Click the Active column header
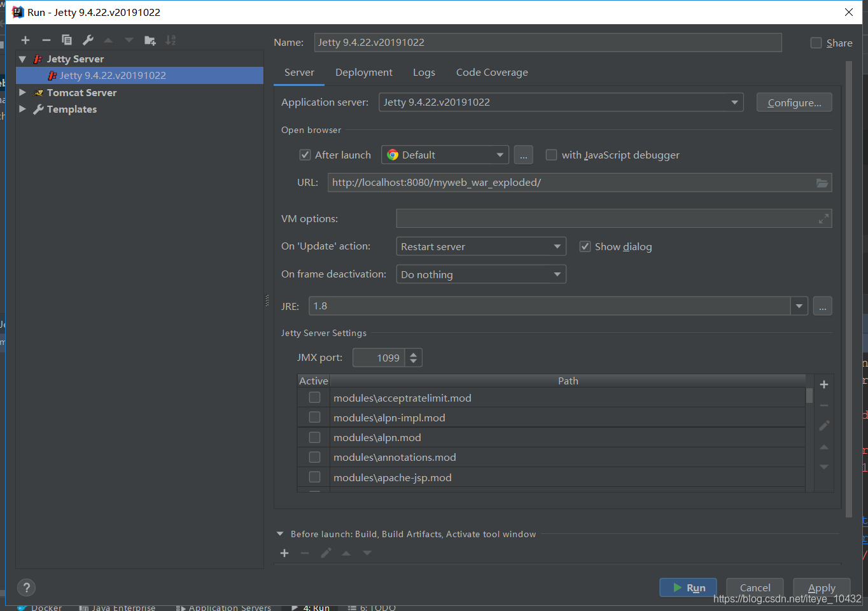The image size is (868, 611). point(314,381)
